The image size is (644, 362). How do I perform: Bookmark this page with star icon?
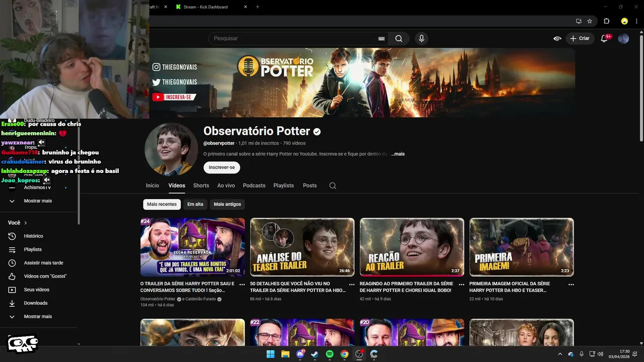tap(590, 21)
